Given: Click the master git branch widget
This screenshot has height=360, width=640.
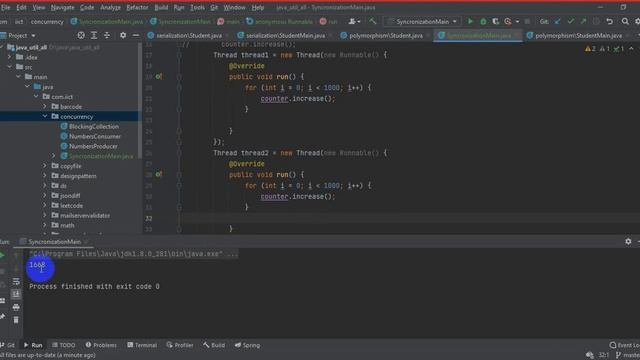Looking at the screenshot, I should click(x=628, y=356).
